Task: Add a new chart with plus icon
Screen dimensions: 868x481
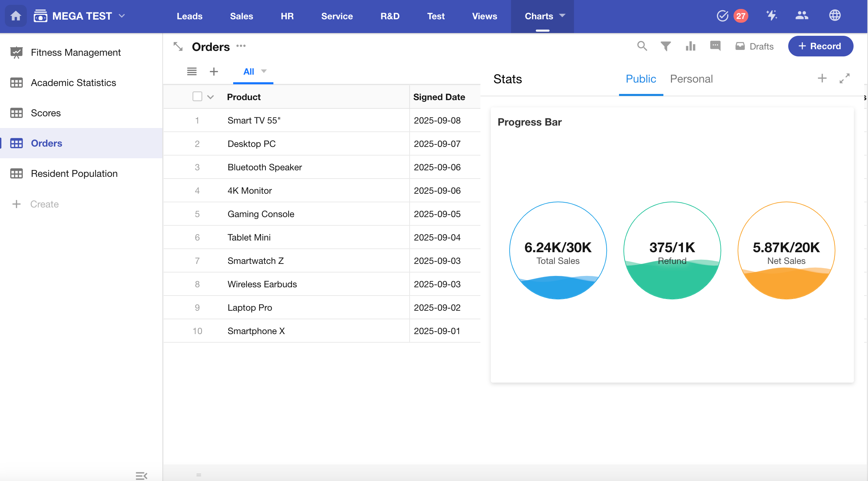Action: coord(822,79)
